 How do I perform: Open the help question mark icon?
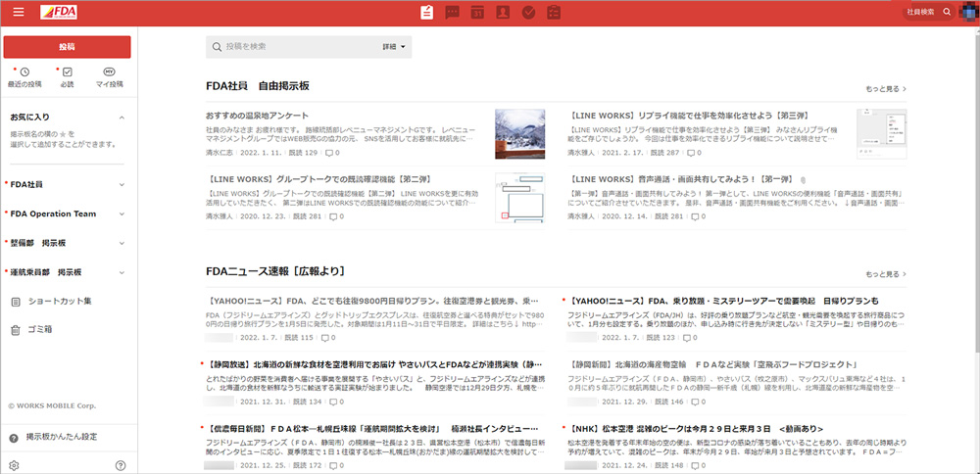click(121, 465)
